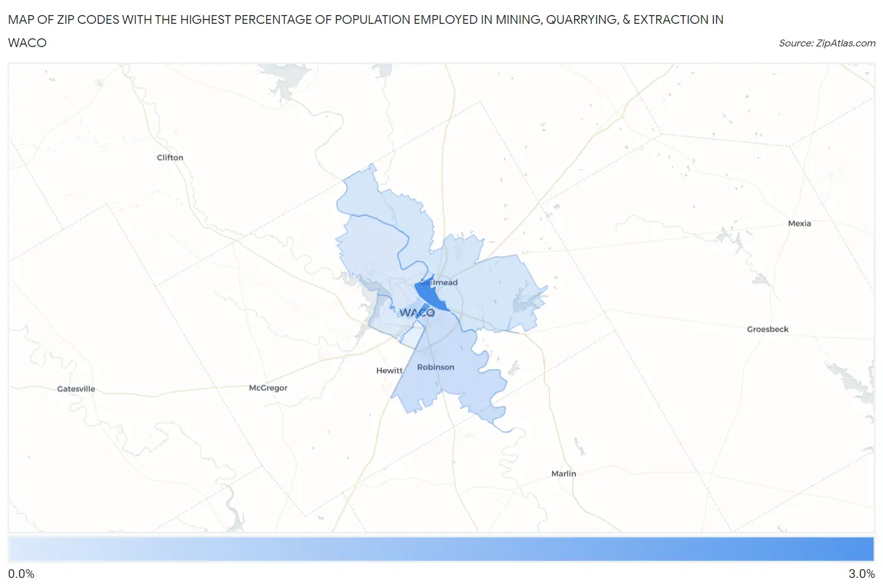The width and height of the screenshot is (883, 588).
Task: Click the 0.0% legend minimum label
Action: coord(21,574)
